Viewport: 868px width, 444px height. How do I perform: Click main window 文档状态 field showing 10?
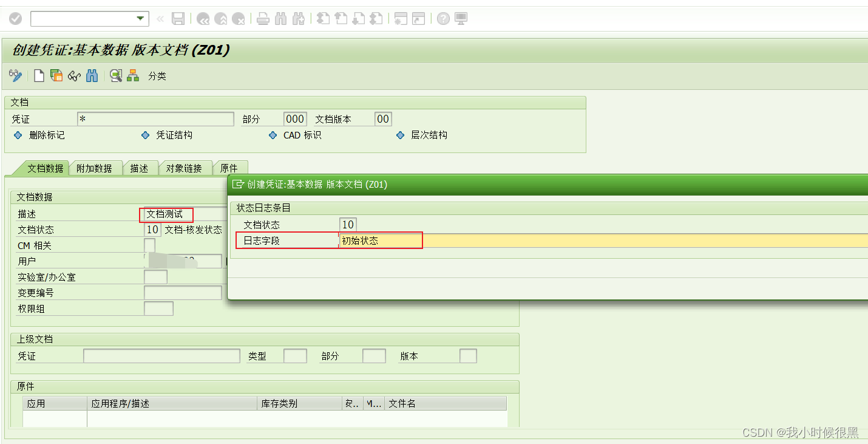coord(152,230)
